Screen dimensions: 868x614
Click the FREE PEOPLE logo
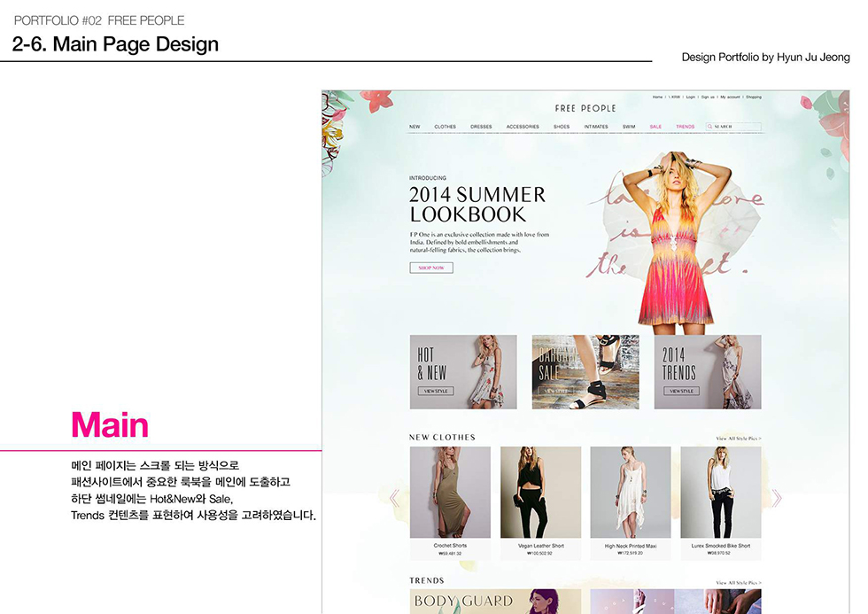click(585, 108)
